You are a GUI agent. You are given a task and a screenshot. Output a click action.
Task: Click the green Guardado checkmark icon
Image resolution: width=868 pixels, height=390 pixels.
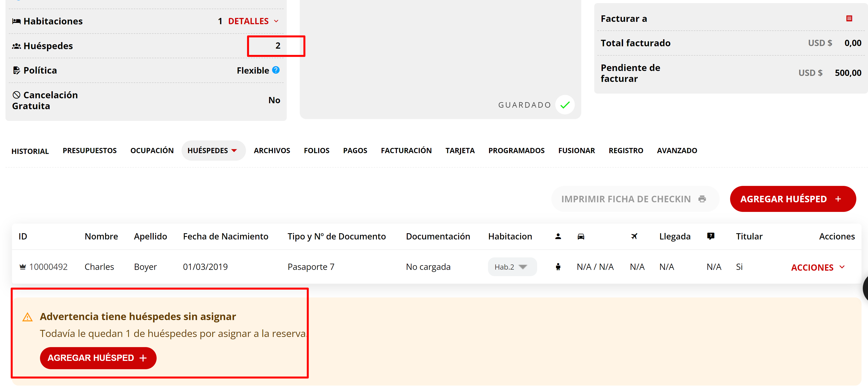tap(565, 105)
